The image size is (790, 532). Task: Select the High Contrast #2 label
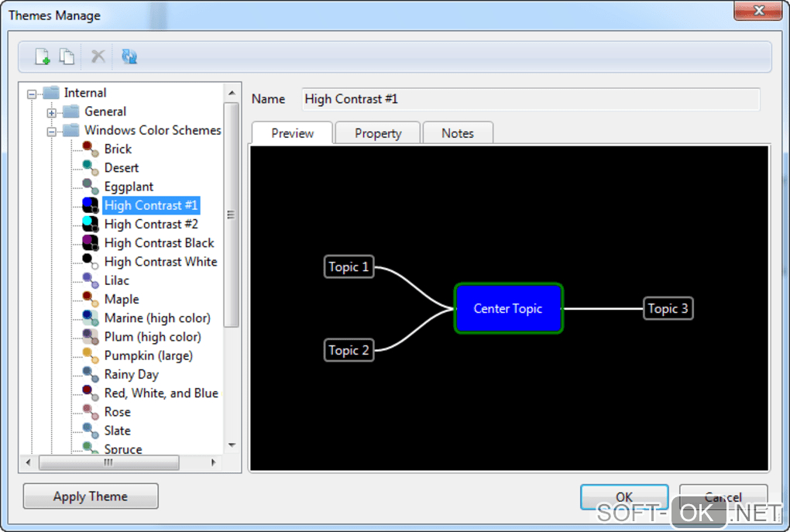[x=151, y=224]
